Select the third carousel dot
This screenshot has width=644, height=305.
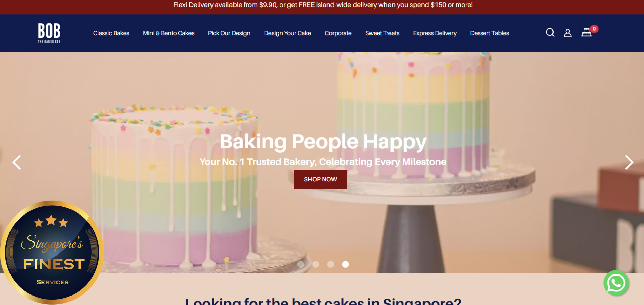pyautogui.click(x=330, y=264)
